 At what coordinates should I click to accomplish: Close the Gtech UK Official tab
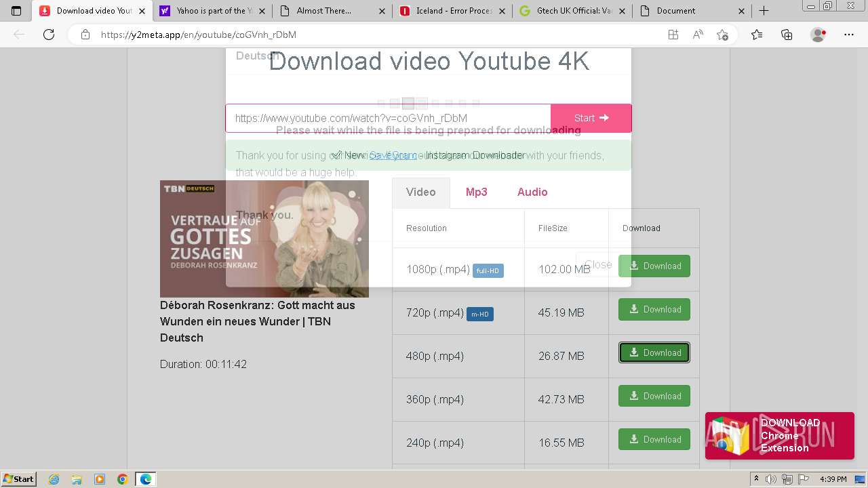623,11
